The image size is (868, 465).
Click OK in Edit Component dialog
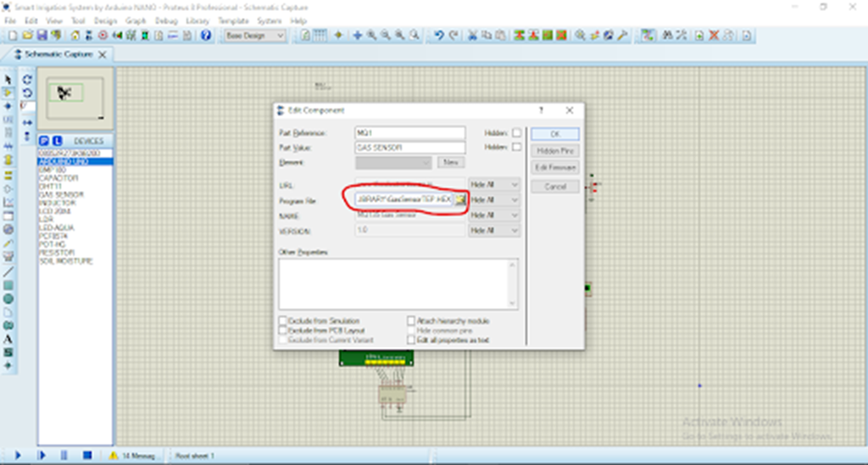[x=555, y=134]
